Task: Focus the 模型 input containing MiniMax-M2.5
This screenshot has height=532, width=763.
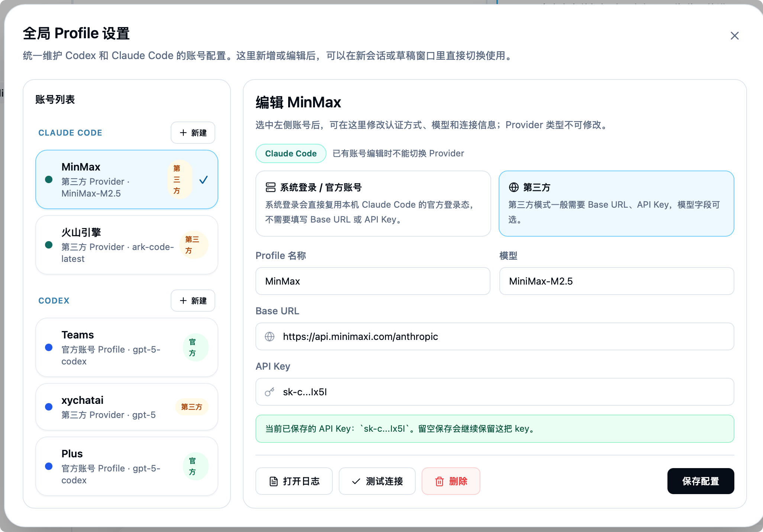Action: pos(616,281)
